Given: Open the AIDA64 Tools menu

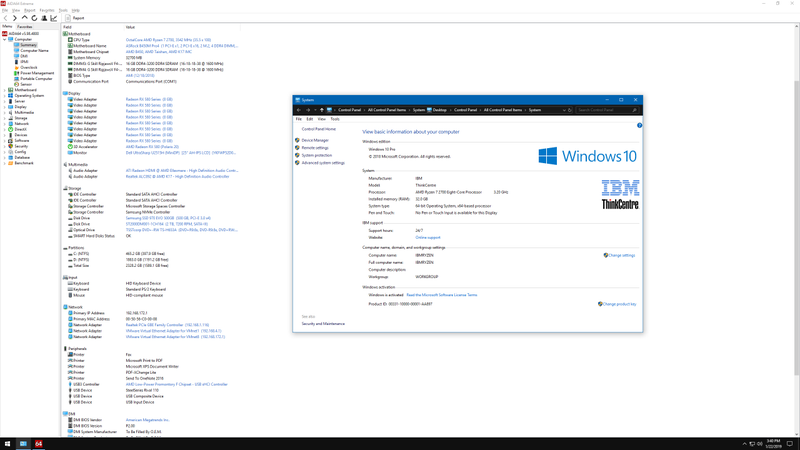Looking at the screenshot, I should [63, 10].
